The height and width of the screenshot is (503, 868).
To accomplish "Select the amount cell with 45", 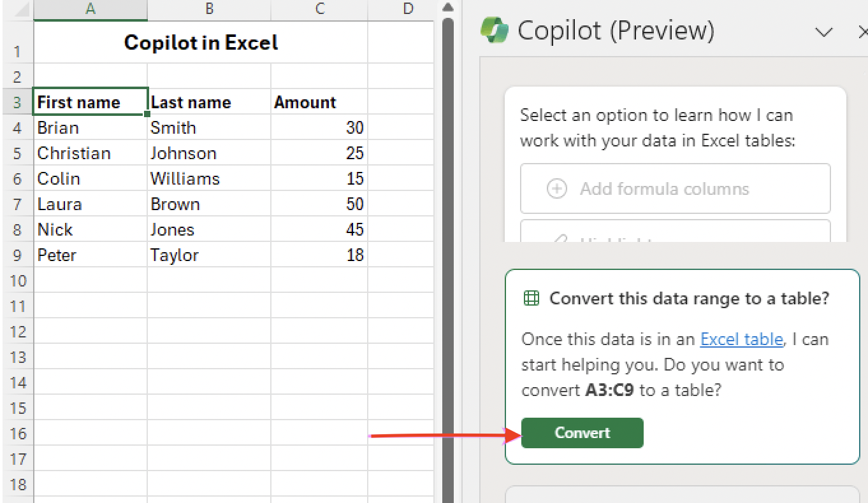I will click(x=319, y=229).
